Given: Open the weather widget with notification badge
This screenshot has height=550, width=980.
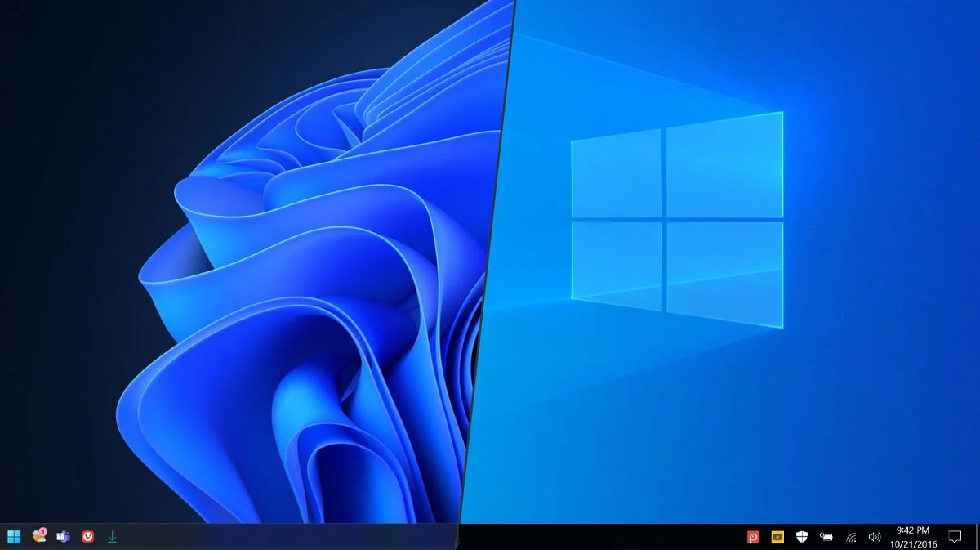Looking at the screenshot, I should coord(38,536).
